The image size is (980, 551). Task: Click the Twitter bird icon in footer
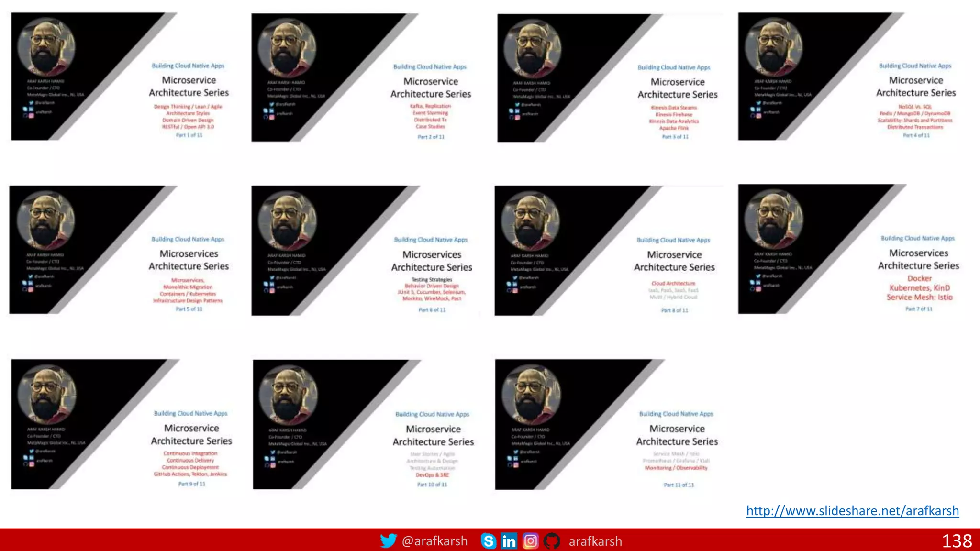388,540
